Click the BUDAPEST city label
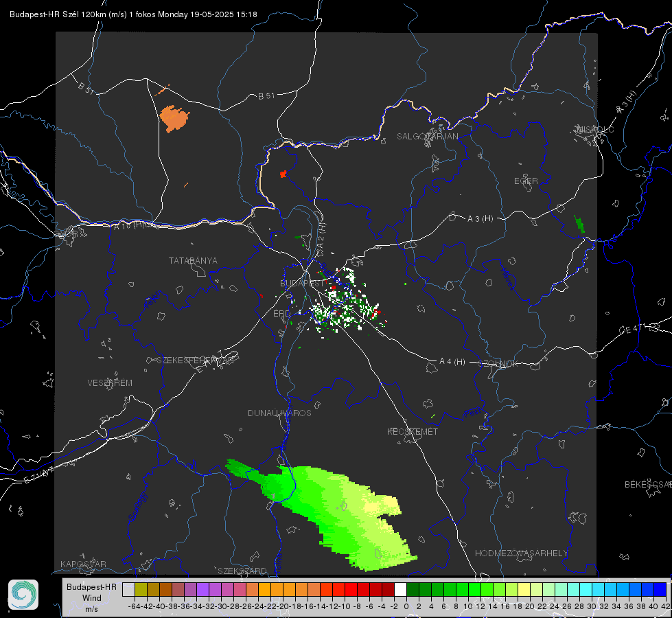Image resolution: width=672 pixels, height=618 pixels. 302,284
